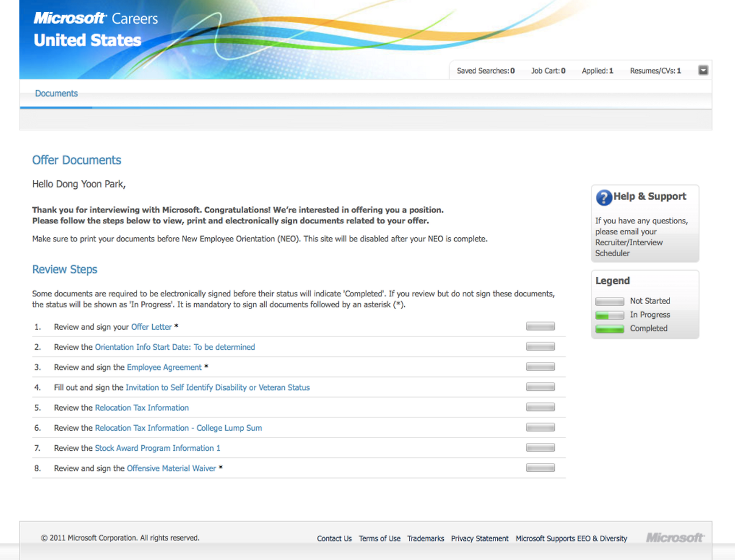Open Orientation Info Start Date link
The image size is (735, 560).
[x=175, y=347]
